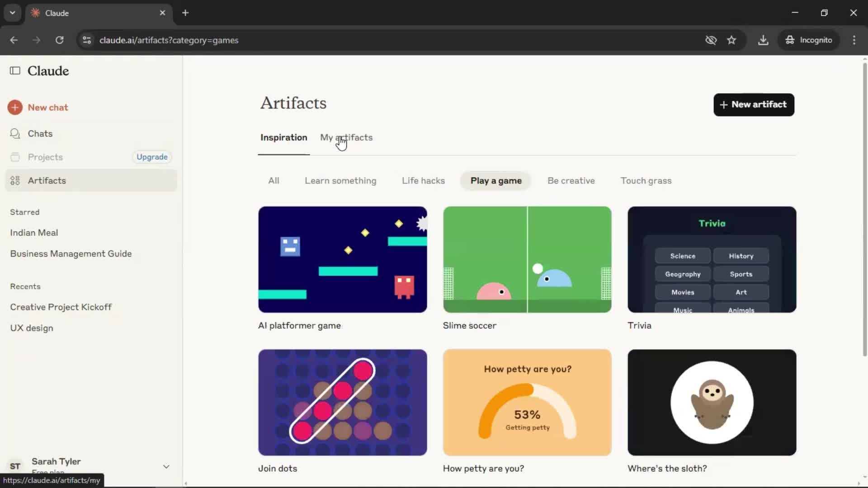Open the How petty are you? thumbnail
The width and height of the screenshot is (868, 488).
click(527, 402)
